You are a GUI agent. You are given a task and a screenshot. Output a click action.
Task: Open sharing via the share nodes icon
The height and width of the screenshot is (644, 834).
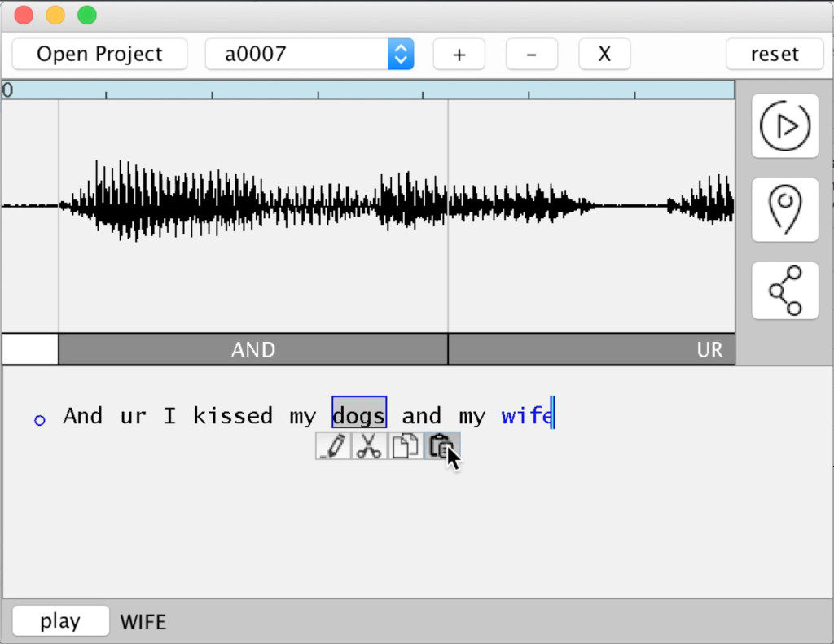pos(784,291)
